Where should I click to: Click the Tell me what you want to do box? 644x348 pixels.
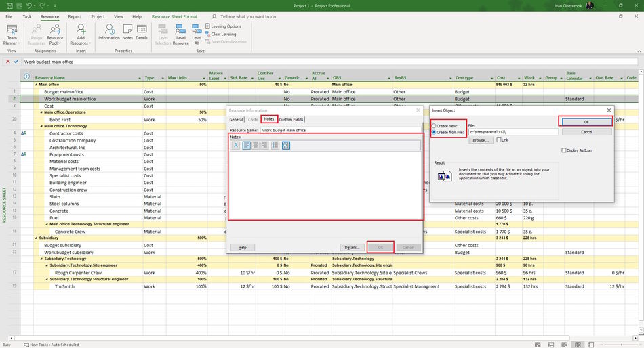point(248,16)
